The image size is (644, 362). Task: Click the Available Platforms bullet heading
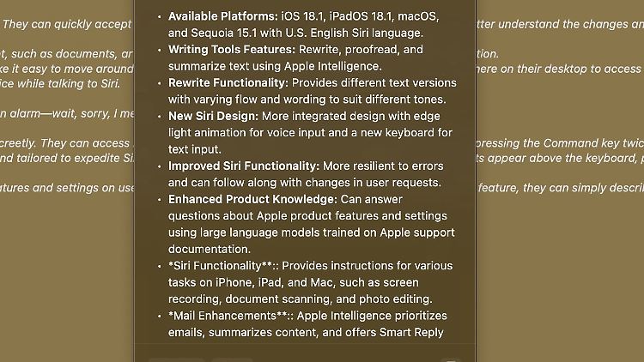tap(223, 16)
